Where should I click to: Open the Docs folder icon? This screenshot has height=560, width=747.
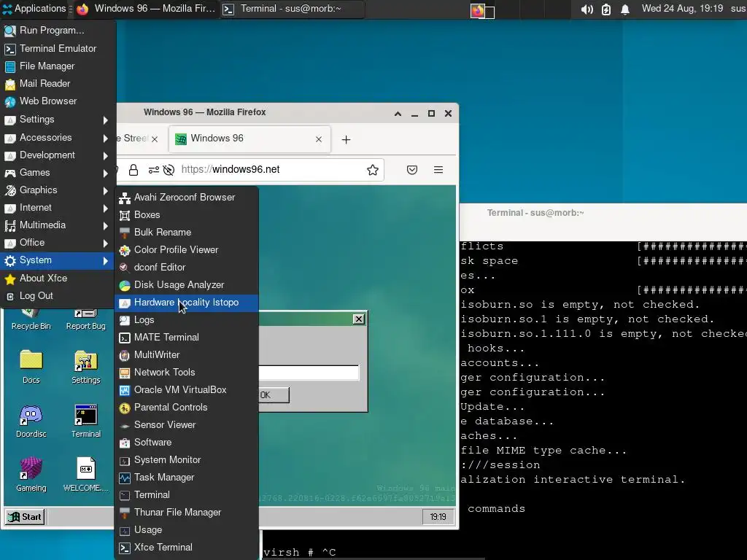coord(31,367)
